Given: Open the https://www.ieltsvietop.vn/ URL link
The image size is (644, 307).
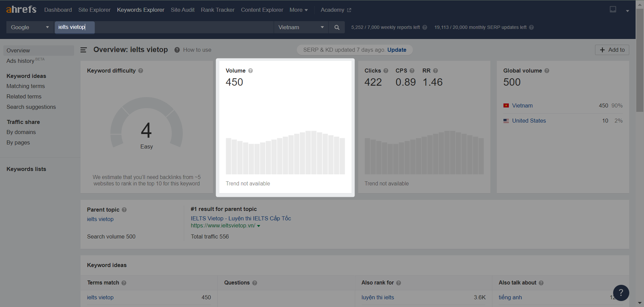Looking at the screenshot, I should tap(223, 226).
